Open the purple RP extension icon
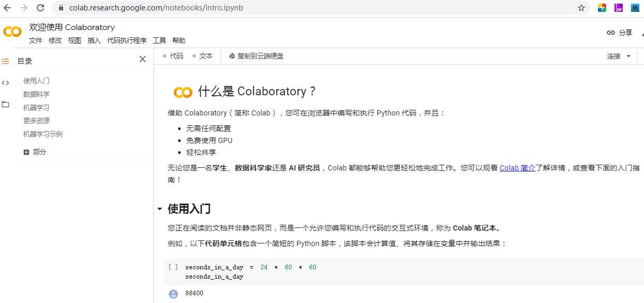This screenshot has height=303, width=644. (619, 8)
